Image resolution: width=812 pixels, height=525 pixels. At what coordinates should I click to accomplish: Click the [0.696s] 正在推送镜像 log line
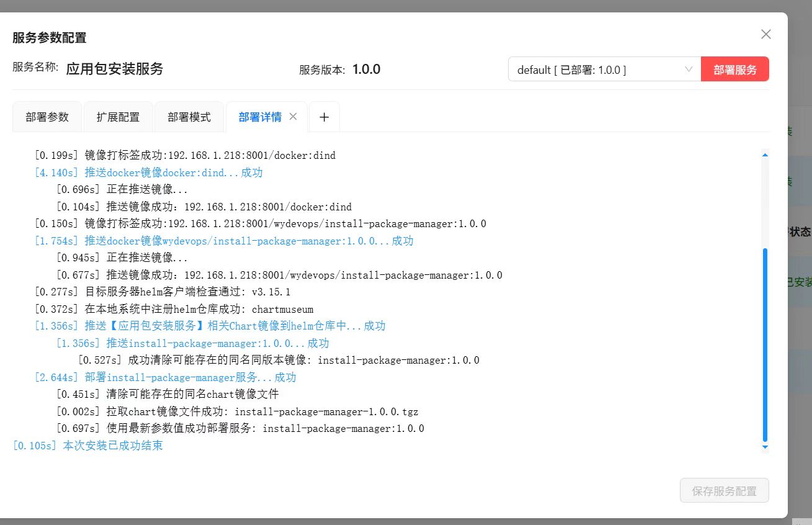[122, 189]
